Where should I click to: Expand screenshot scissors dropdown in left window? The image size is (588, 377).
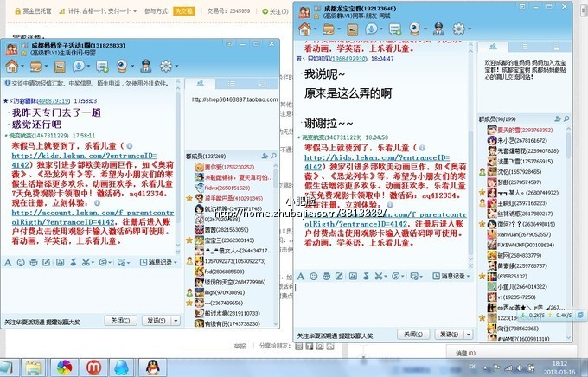[x=93, y=263]
